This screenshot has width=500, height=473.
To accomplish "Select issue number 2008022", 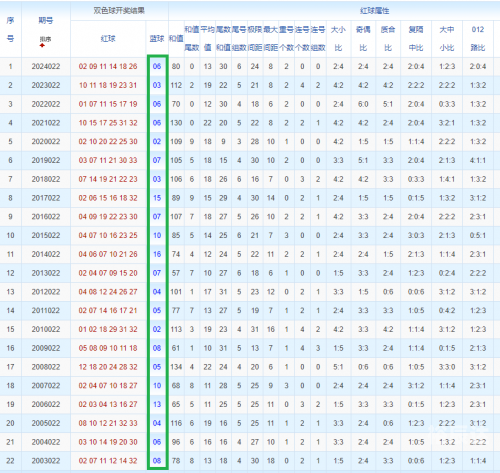I will (46, 367).
